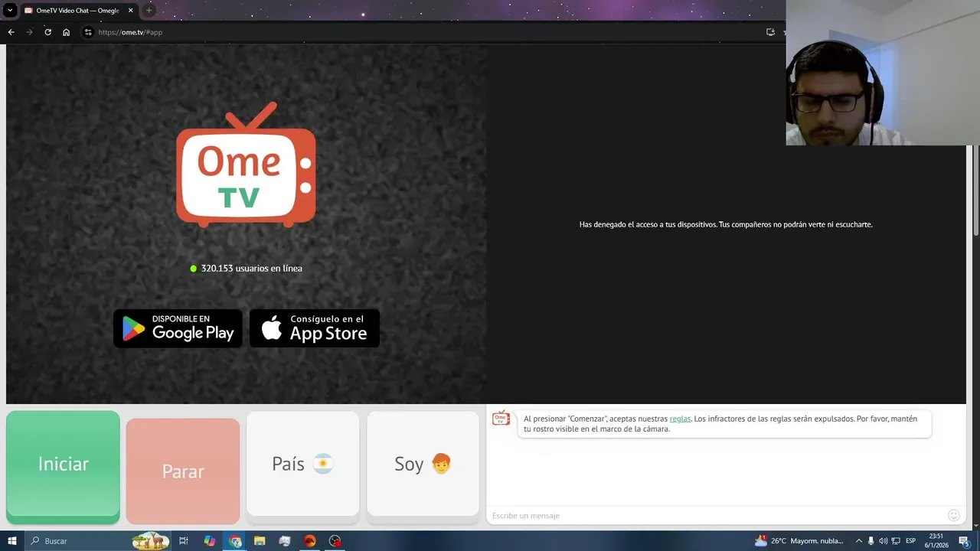Open a new browser tab with plus
980x551 pixels.
149,11
